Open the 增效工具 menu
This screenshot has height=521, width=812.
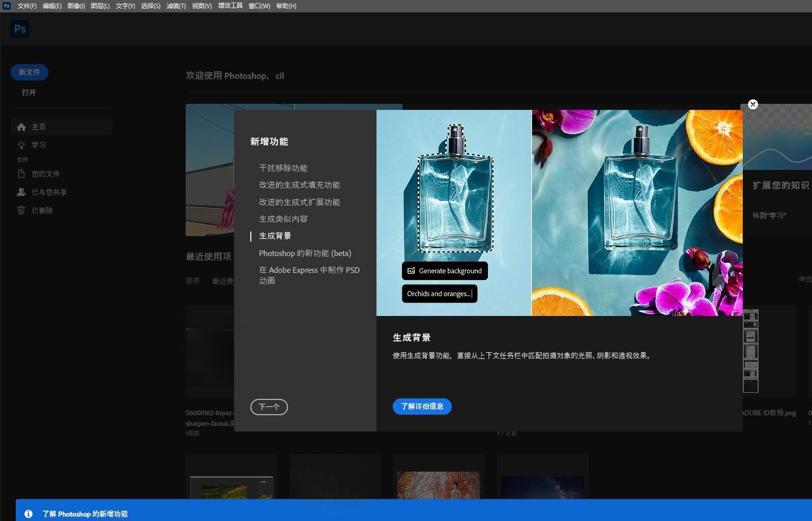click(x=230, y=6)
